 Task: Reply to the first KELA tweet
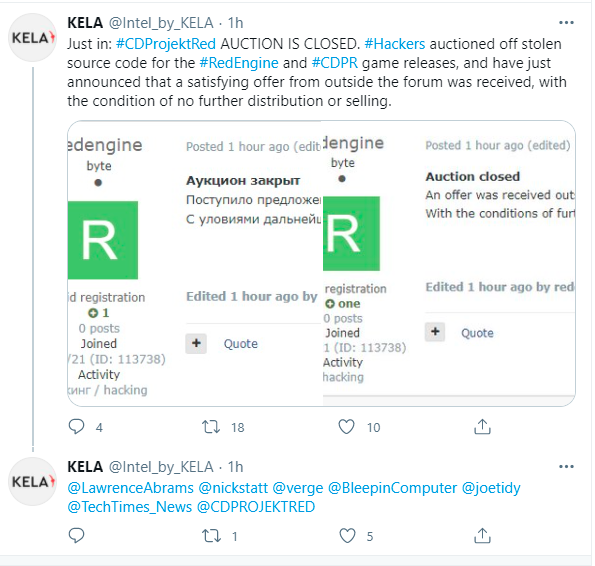click(76, 427)
